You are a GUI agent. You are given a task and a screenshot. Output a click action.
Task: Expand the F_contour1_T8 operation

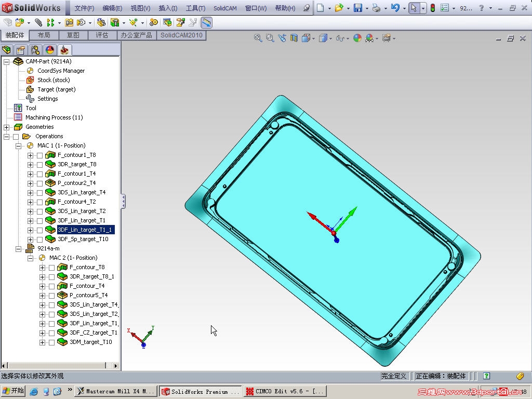(31, 155)
